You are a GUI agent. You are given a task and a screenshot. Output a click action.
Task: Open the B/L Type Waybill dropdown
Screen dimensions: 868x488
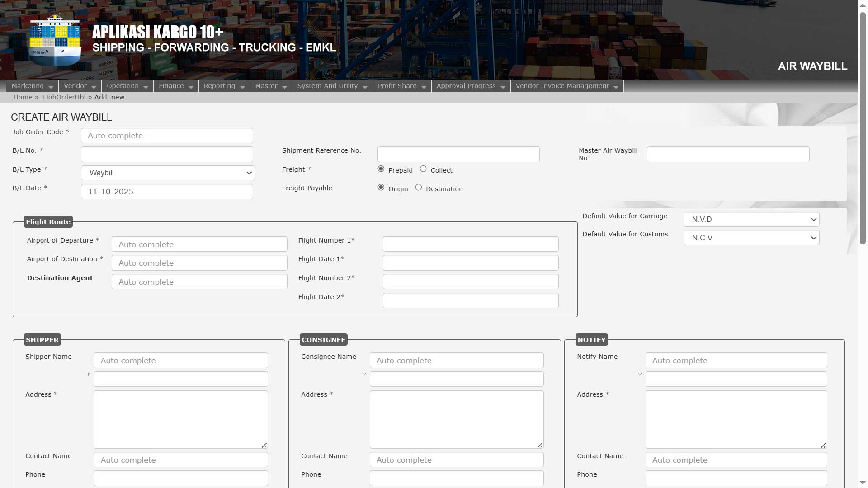[x=168, y=173]
